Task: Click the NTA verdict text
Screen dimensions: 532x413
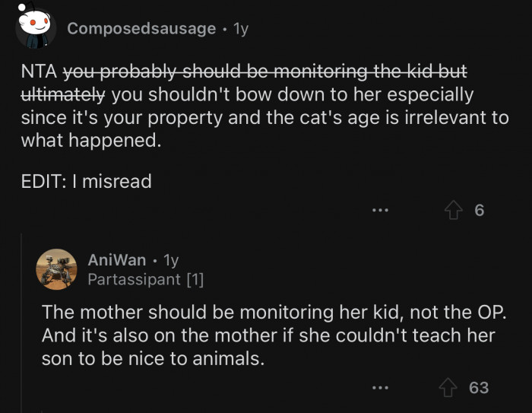Action: tap(37, 72)
